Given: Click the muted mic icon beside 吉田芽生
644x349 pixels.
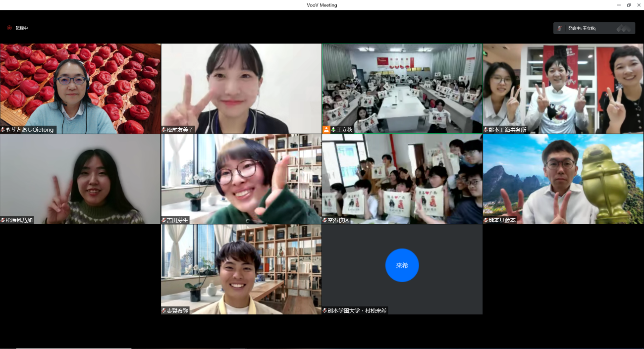Looking at the screenshot, I should pyautogui.click(x=164, y=220).
